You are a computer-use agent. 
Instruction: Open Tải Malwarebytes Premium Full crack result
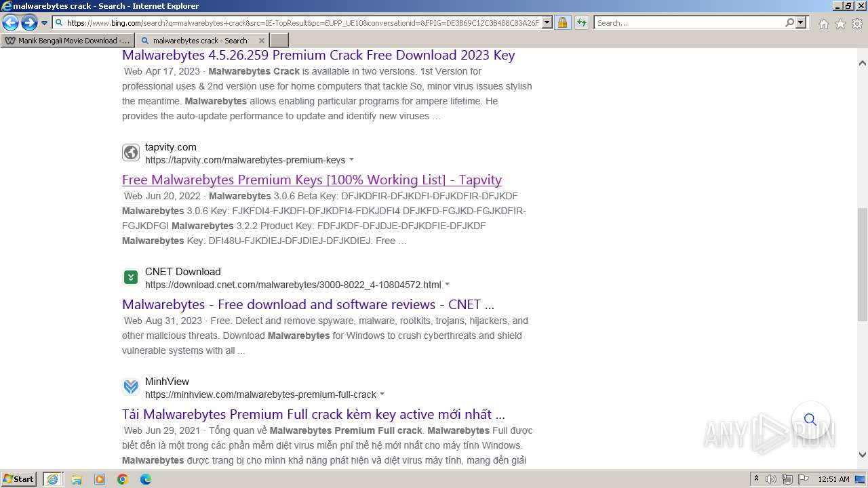point(313,414)
